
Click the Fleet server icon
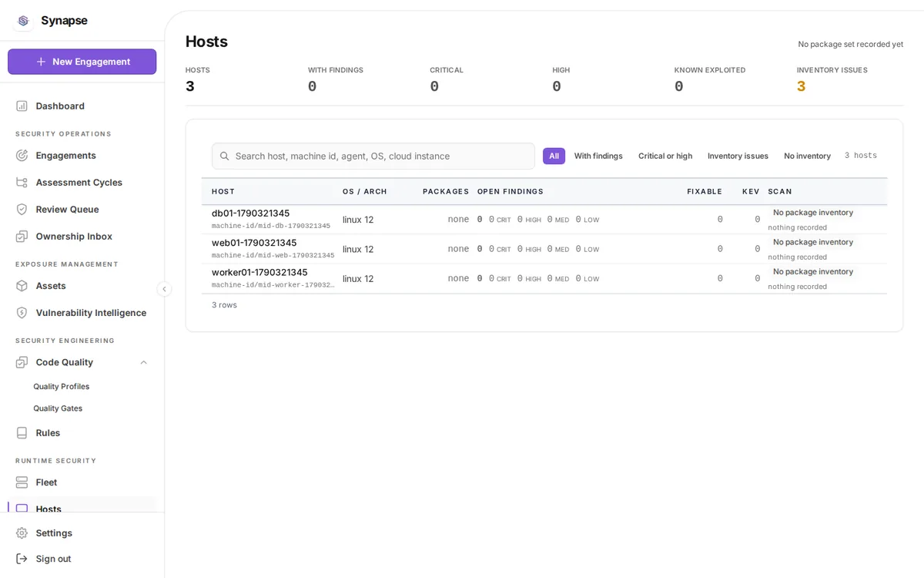coord(22,482)
